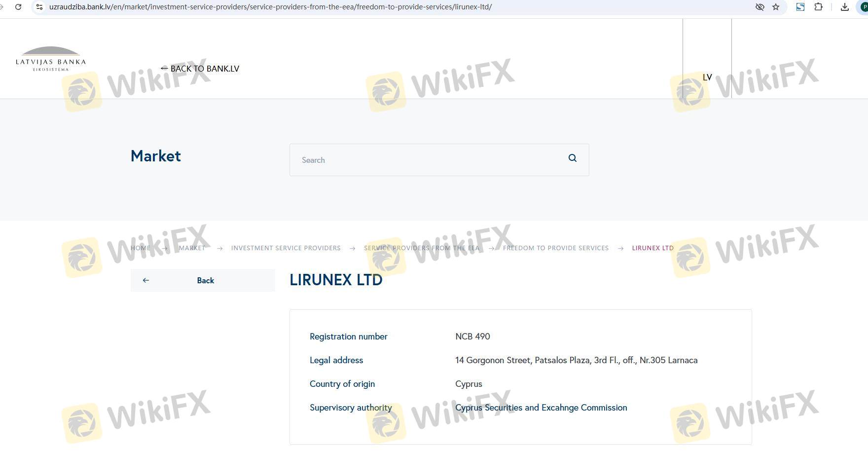Click the Market section heading

point(156,156)
